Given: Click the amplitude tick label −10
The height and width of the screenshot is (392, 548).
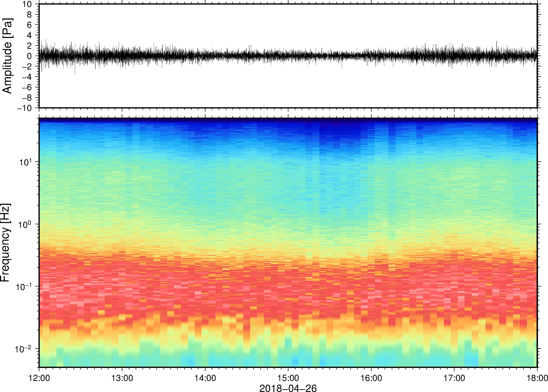Looking at the screenshot, I should point(24,108).
